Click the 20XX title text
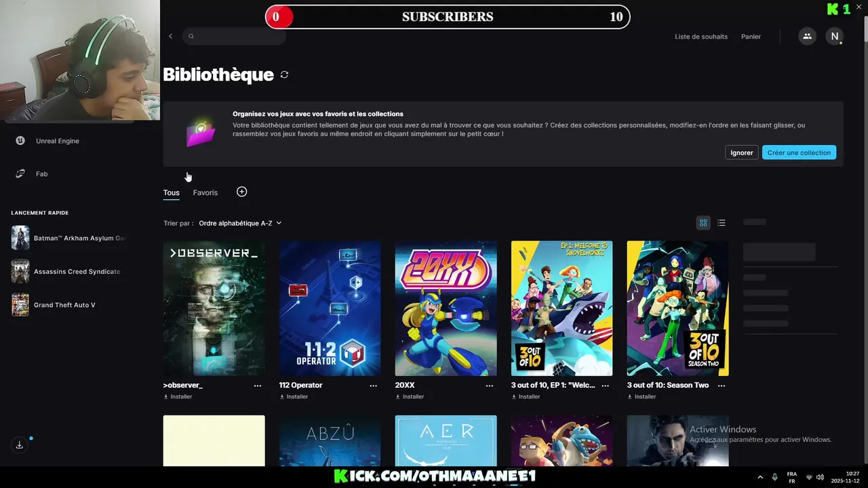868x488 pixels. tap(405, 386)
